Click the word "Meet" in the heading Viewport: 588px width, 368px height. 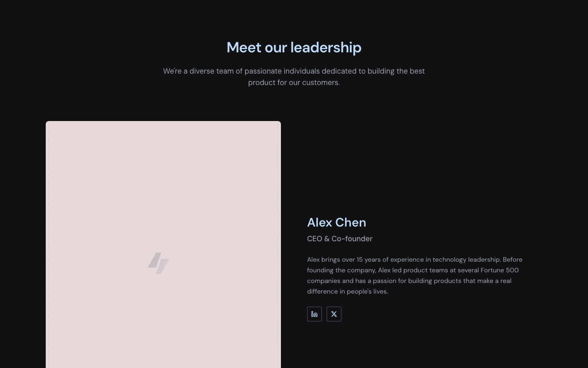click(x=244, y=47)
